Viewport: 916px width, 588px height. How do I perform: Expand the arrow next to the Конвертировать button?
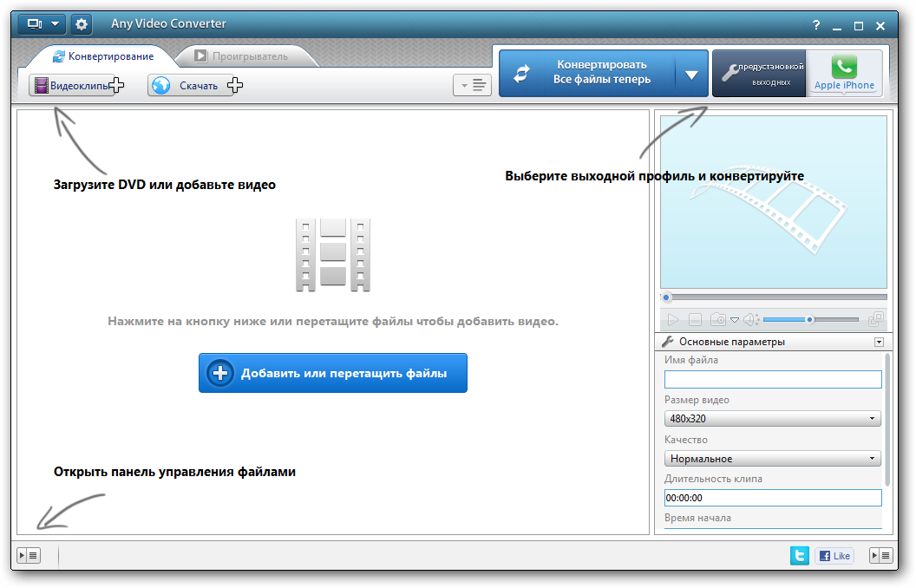(x=691, y=75)
